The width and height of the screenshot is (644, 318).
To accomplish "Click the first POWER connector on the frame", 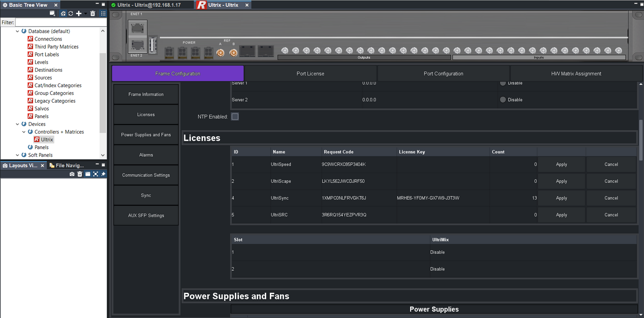I will pos(169,53).
